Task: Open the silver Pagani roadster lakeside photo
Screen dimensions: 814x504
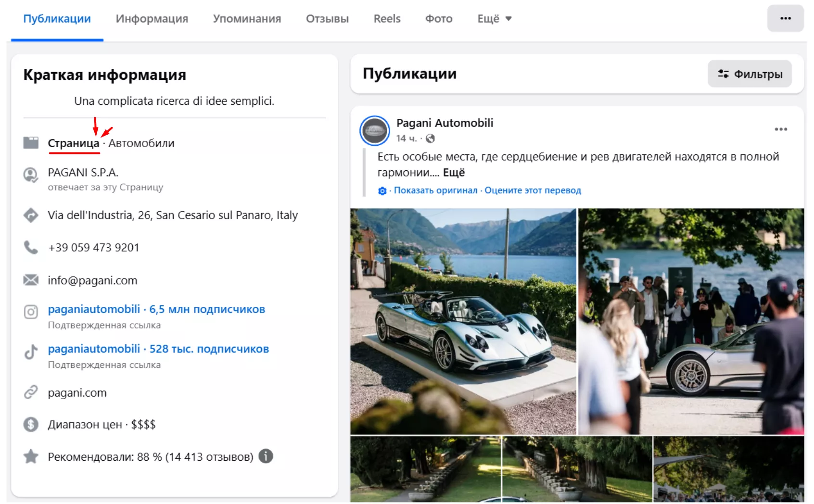Action: coord(463,321)
